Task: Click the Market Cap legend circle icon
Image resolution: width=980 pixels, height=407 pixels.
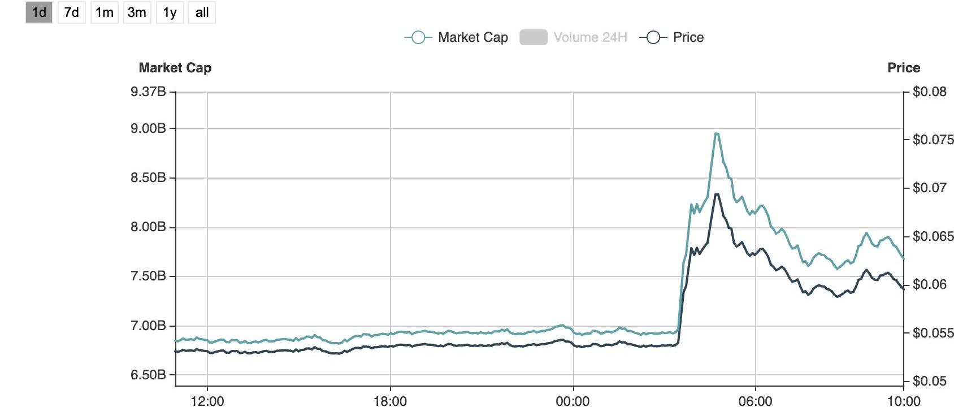Action: tap(418, 37)
